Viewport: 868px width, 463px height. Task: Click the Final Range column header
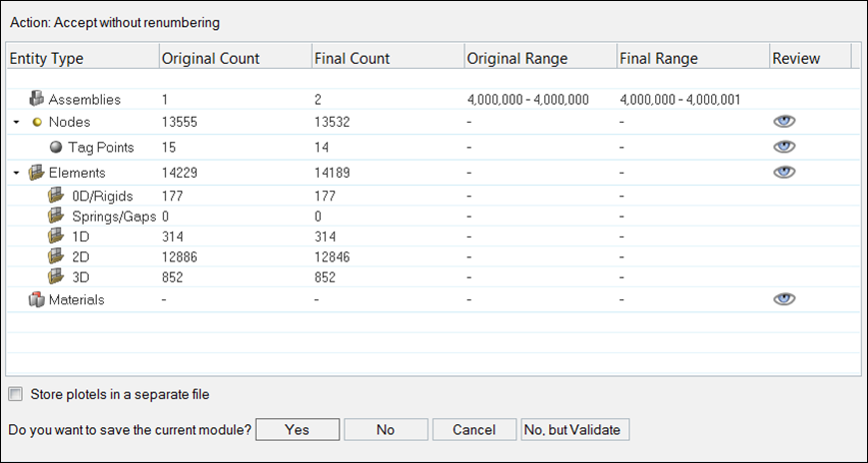point(693,58)
